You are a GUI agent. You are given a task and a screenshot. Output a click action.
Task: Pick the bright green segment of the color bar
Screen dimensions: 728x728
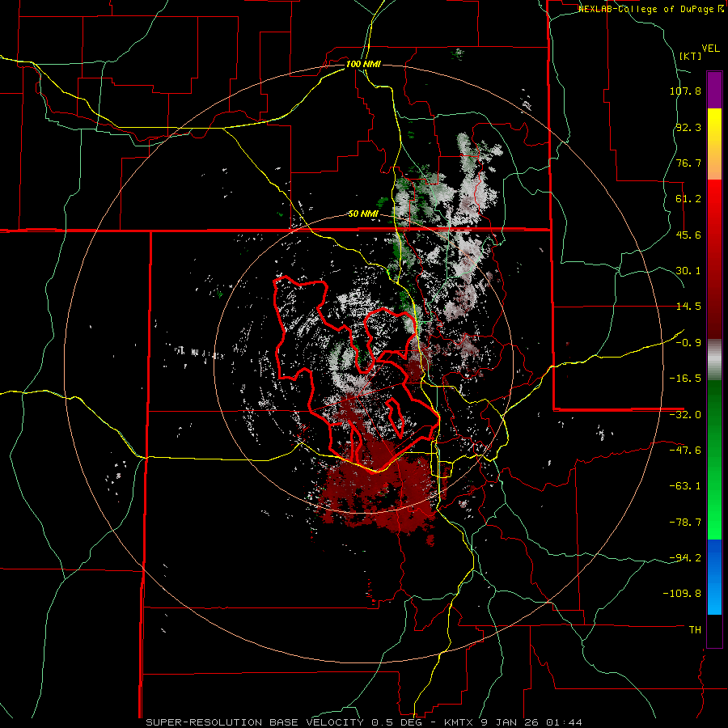coord(714,459)
